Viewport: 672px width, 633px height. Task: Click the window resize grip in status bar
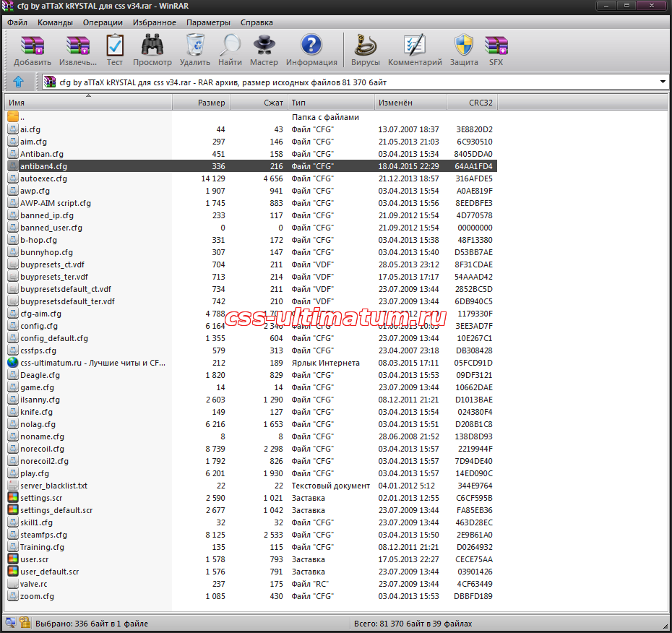[665, 626]
